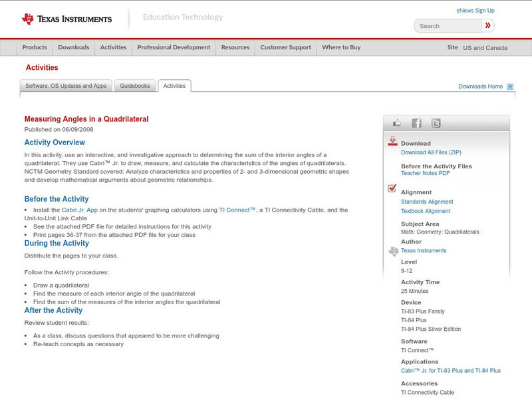Screen dimensions: 532x398
Task: Open the Where to Buy menu
Action: point(341,47)
